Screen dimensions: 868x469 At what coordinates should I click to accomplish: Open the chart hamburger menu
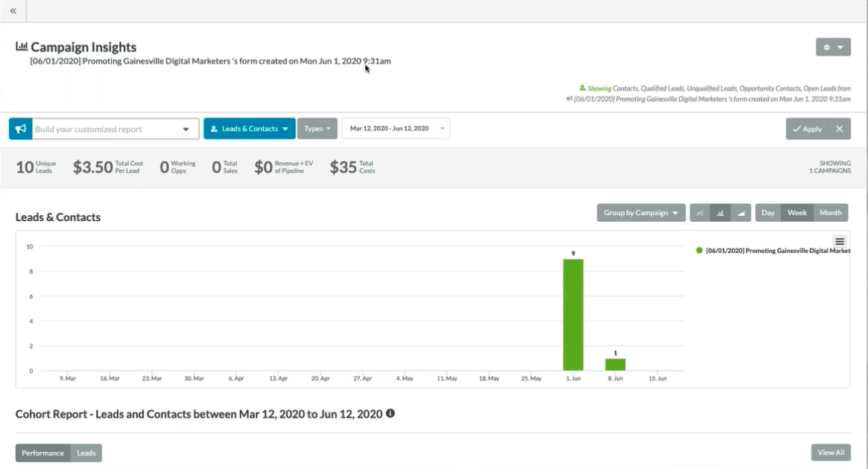coord(840,242)
